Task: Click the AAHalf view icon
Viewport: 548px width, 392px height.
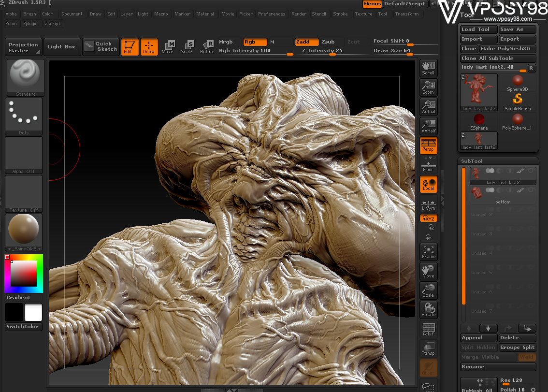Action: [428, 126]
